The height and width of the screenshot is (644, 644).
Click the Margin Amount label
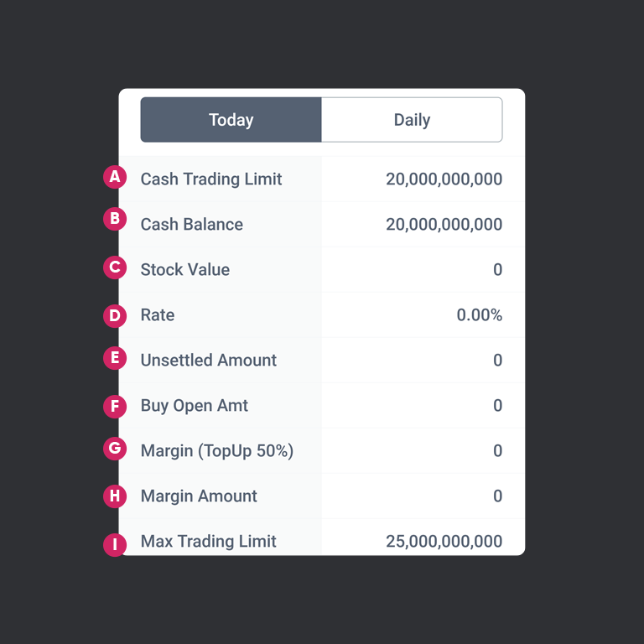[199, 496]
